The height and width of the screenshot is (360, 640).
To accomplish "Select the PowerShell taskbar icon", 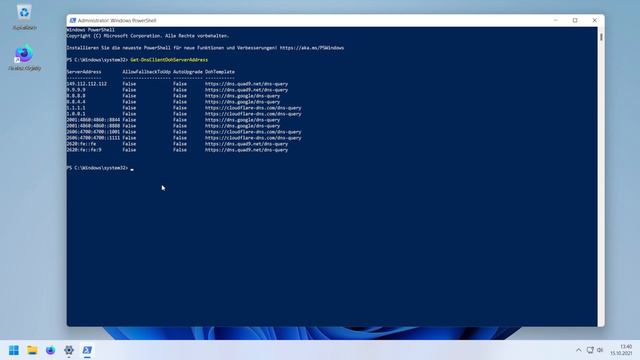I will coord(87,350).
